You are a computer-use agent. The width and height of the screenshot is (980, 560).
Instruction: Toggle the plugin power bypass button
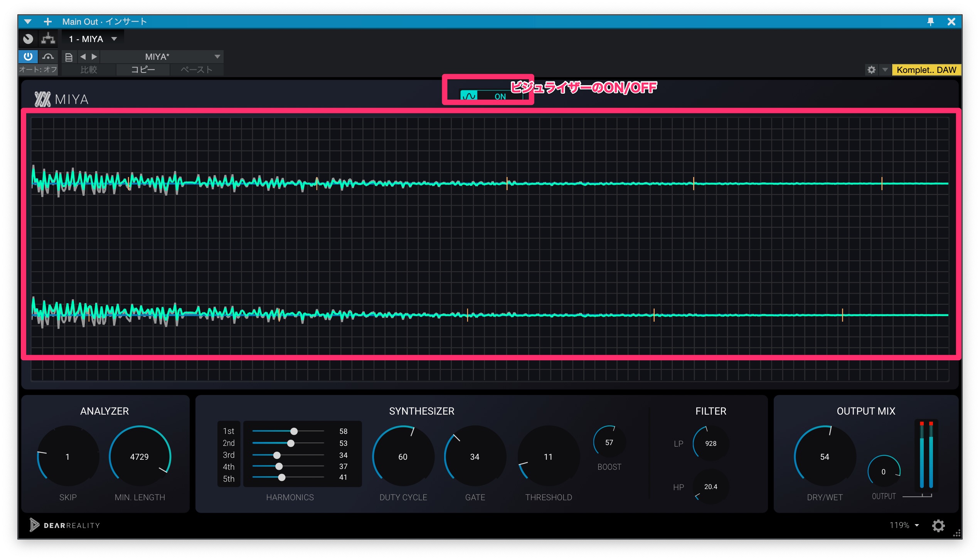point(28,57)
